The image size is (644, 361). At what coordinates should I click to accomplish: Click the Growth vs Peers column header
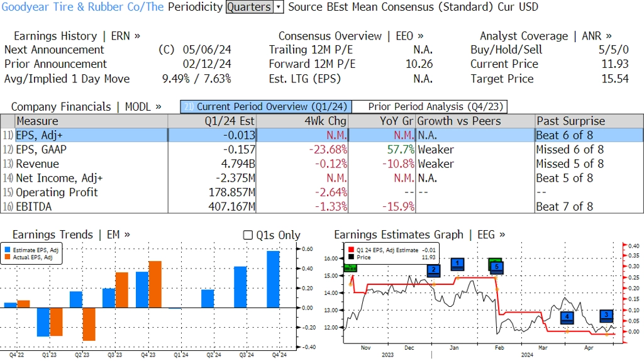coord(475,121)
